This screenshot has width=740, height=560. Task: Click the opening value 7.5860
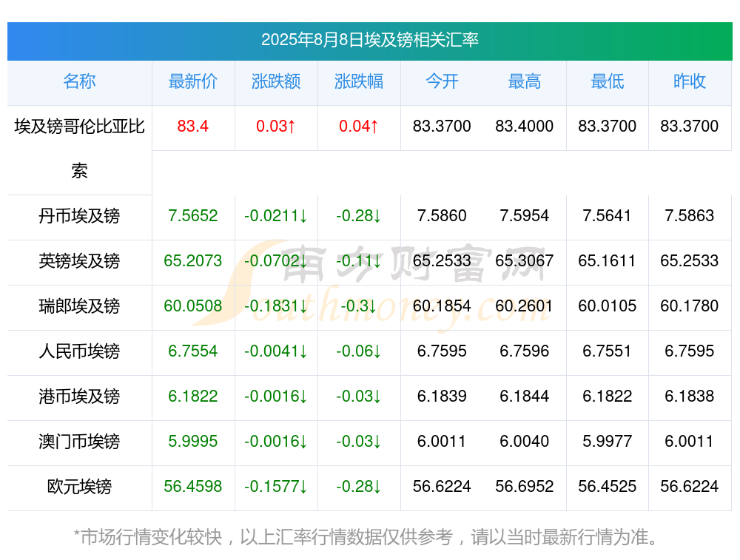click(x=442, y=215)
